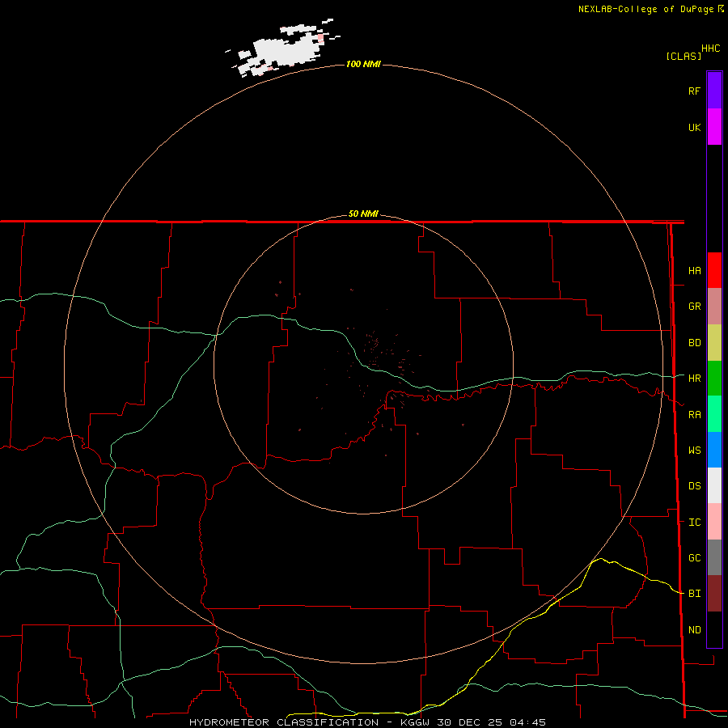
Task: Select the GC gray legend swatch
Action: pyautogui.click(x=714, y=557)
